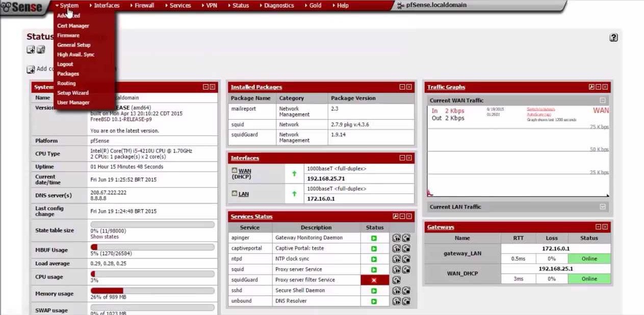Start the squidGuard service
The image size is (644, 315).
tap(396, 279)
